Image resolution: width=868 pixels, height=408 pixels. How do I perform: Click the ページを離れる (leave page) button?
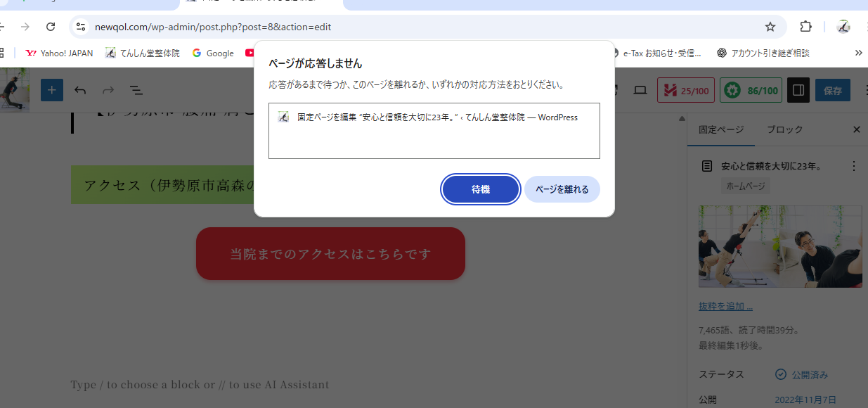click(562, 189)
